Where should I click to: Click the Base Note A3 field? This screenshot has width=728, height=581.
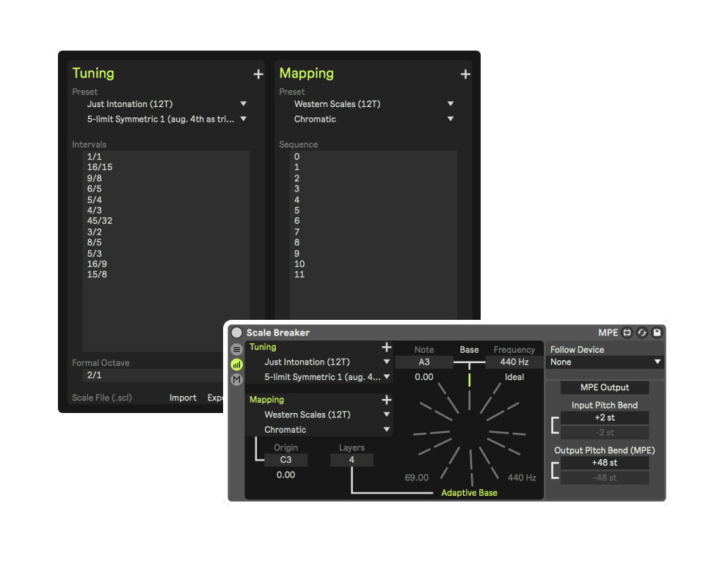coord(424,362)
